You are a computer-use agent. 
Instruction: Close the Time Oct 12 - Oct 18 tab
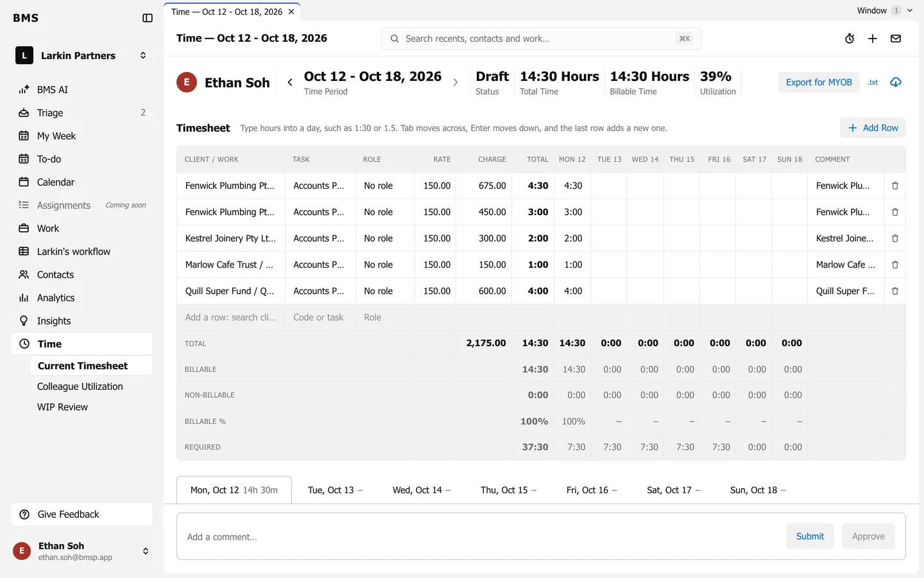pos(291,12)
